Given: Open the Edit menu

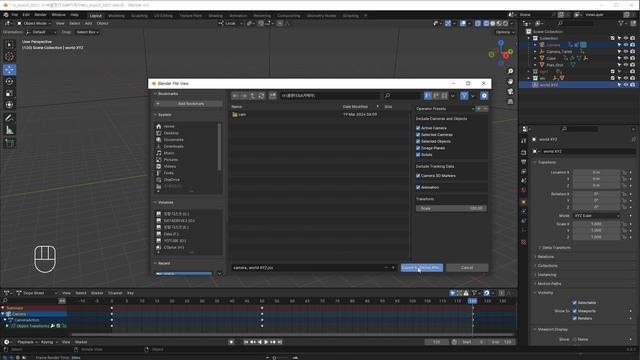Looking at the screenshot, I should (x=26, y=15).
